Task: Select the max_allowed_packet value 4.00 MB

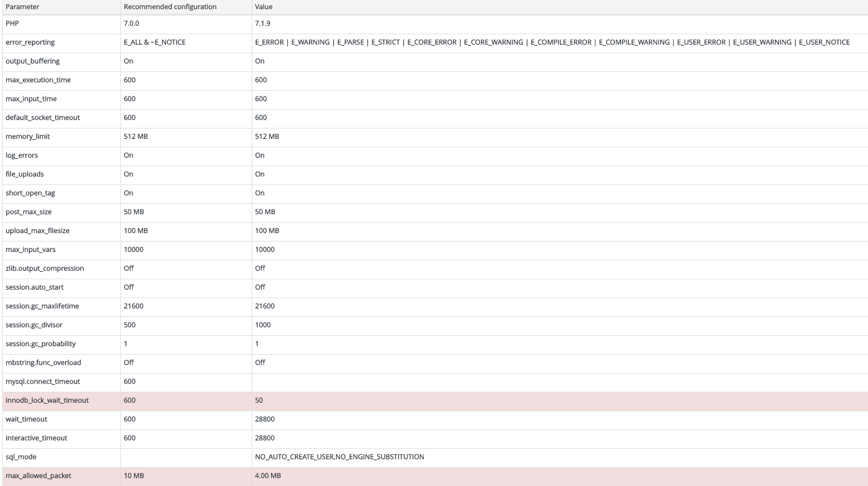Action: (x=268, y=476)
